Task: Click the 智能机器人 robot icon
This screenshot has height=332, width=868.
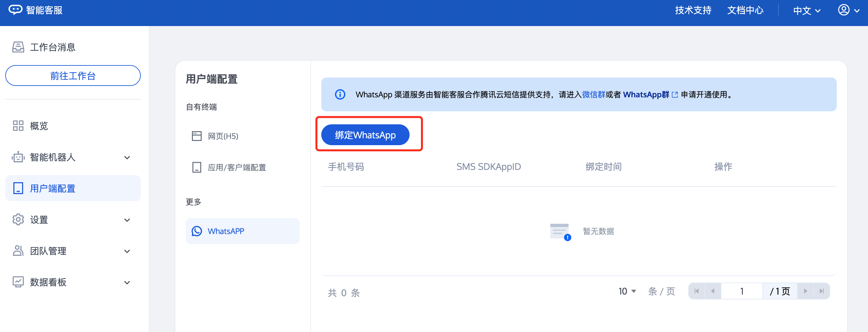Action: click(x=18, y=157)
